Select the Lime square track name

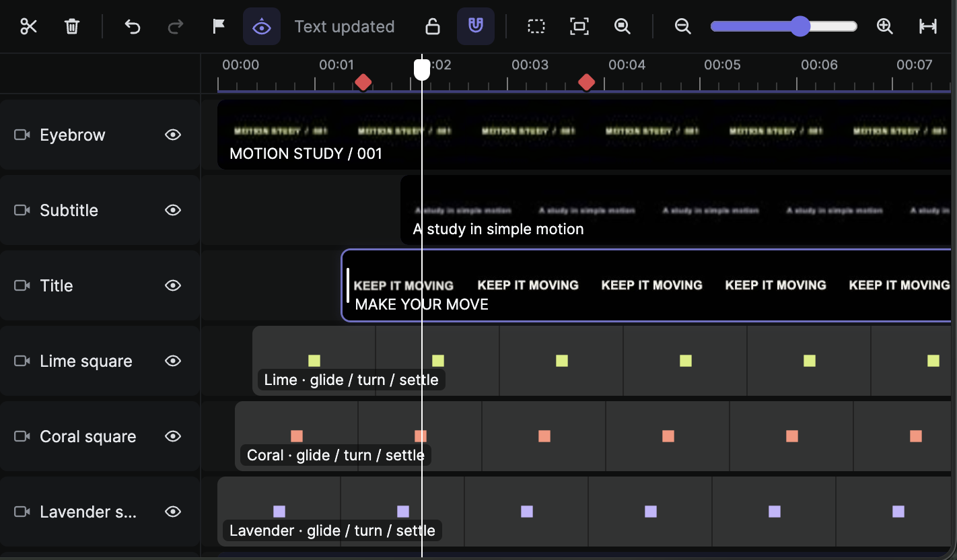point(86,361)
